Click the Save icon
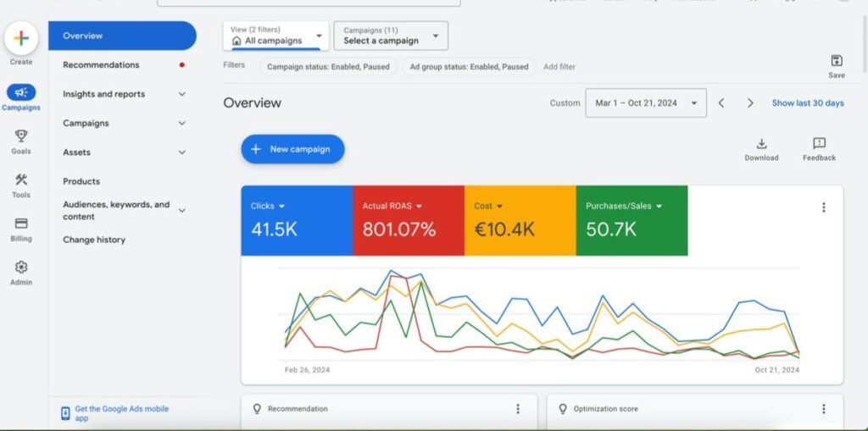868x431 pixels. pyautogui.click(x=837, y=61)
